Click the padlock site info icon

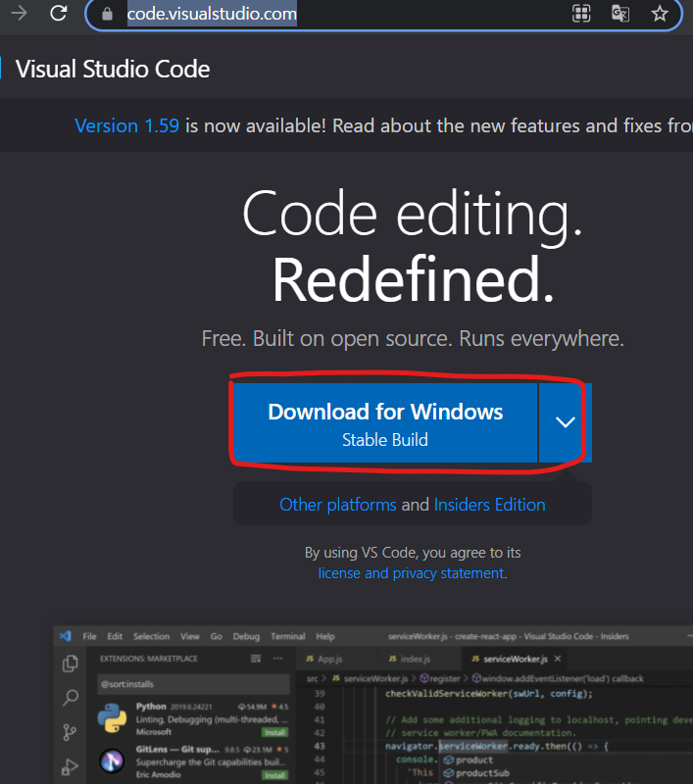(107, 14)
